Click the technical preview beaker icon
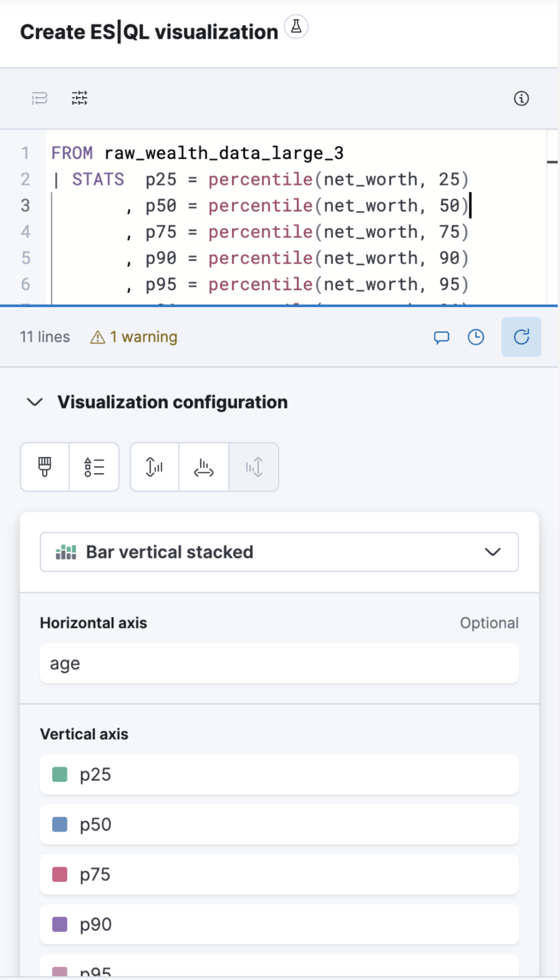This screenshot has width=560, height=980. 296,27
